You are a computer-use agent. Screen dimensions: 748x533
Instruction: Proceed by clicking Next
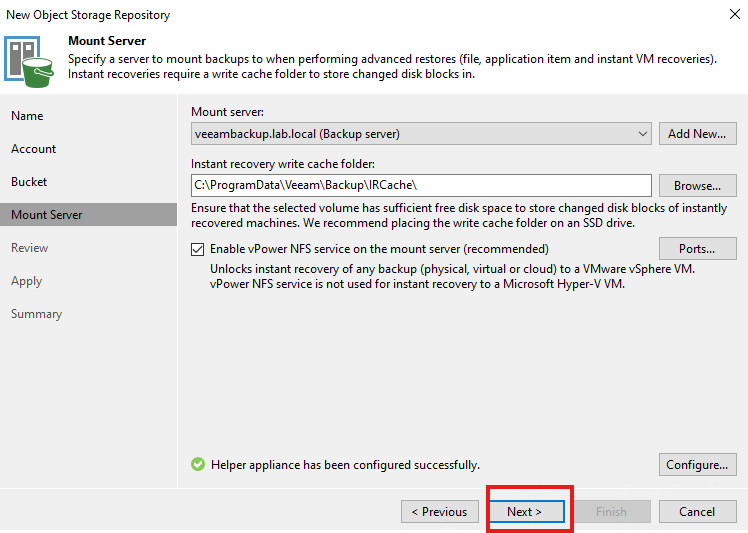tap(524, 512)
